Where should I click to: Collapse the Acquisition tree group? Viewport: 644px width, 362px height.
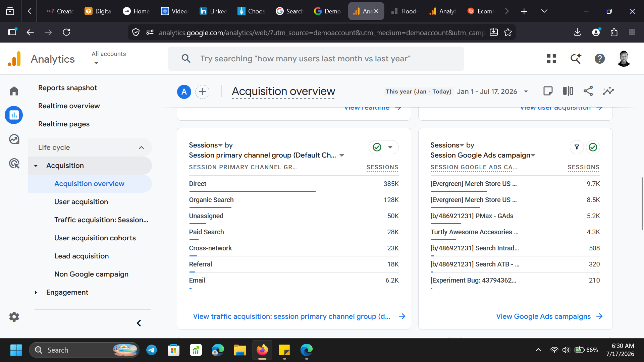(x=36, y=166)
